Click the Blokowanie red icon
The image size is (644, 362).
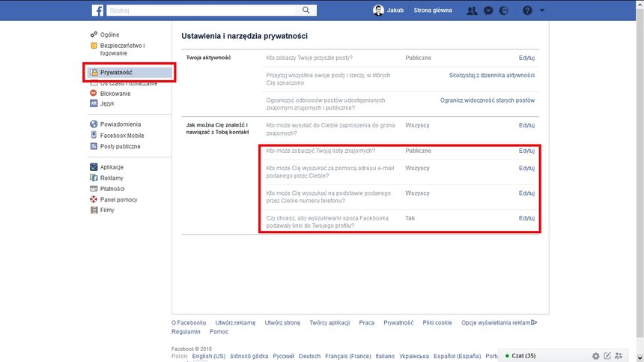(94, 93)
